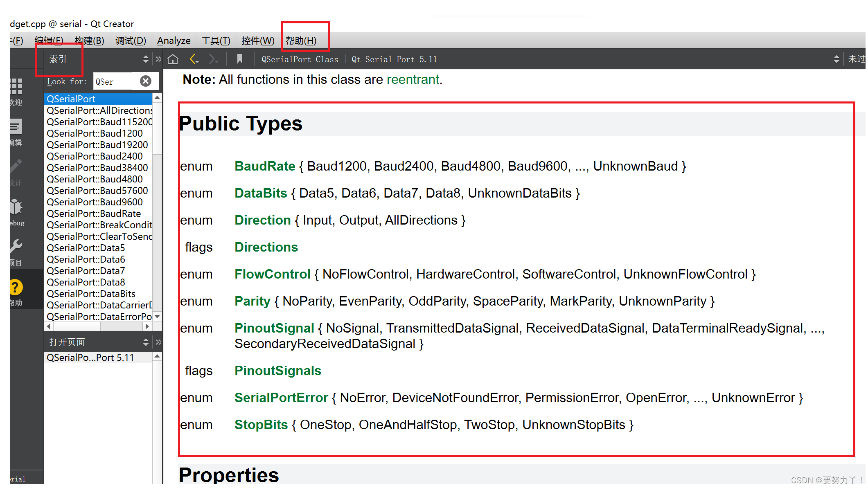The width and height of the screenshot is (868, 488).
Task: Open the Welcome mode grid icon
Action: click(17, 86)
